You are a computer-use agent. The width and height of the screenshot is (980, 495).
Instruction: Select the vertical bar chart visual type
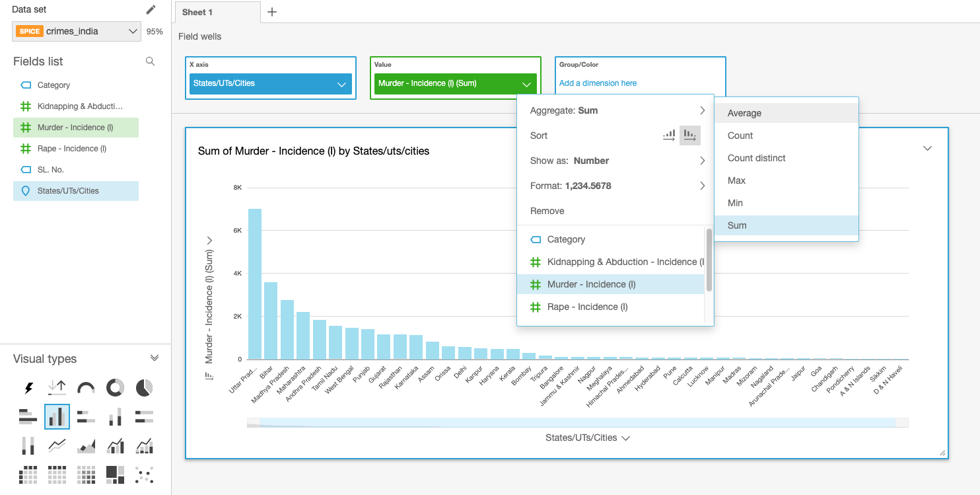(x=57, y=417)
